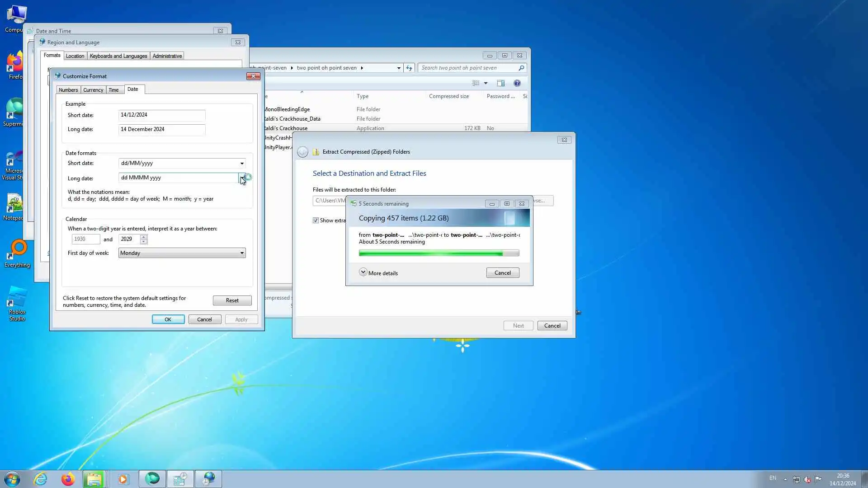The image size is (868, 488).
Task: Open Windows Media Player taskbar icon
Action: tap(123, 479)
